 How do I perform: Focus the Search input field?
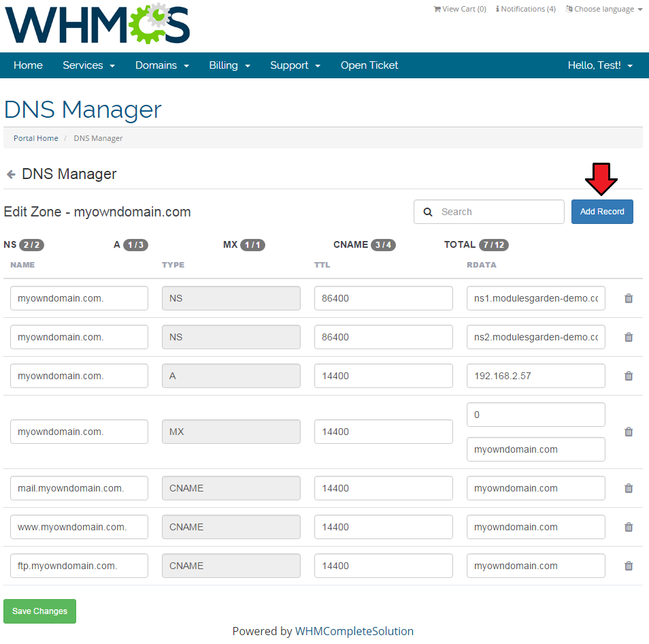489,212
